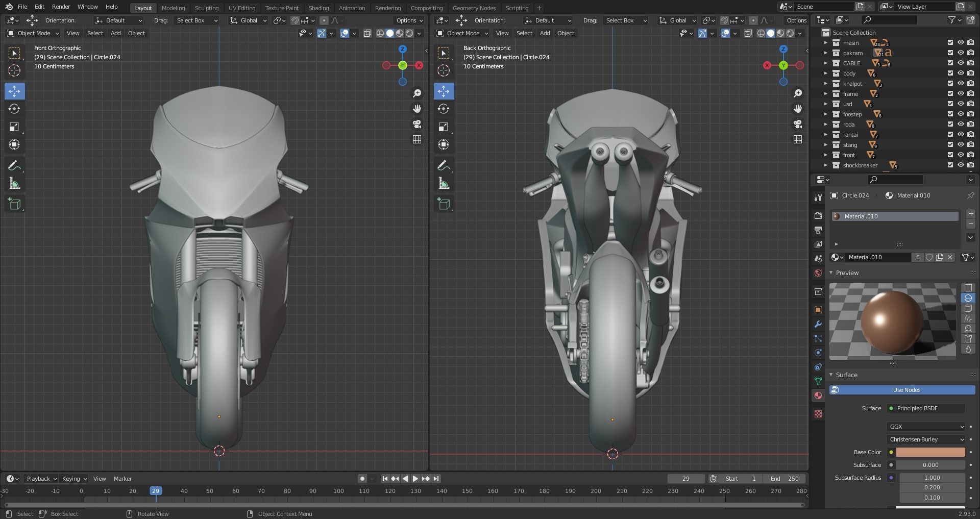Select the Select Box tool in right viewport
Image resolution: width=980 pixels, height=519 pixels.
(x=444, y=53)
